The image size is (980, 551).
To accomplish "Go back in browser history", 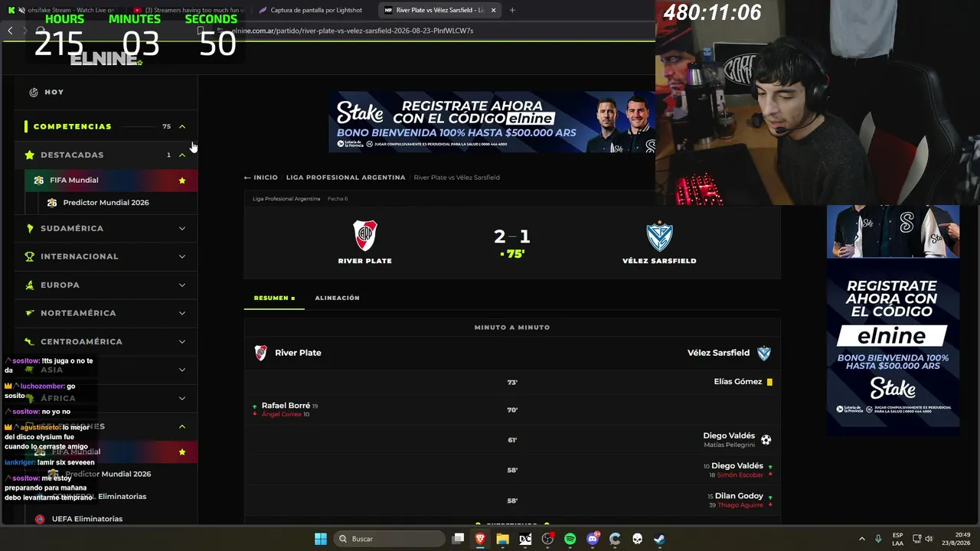I will pos(10,31).
